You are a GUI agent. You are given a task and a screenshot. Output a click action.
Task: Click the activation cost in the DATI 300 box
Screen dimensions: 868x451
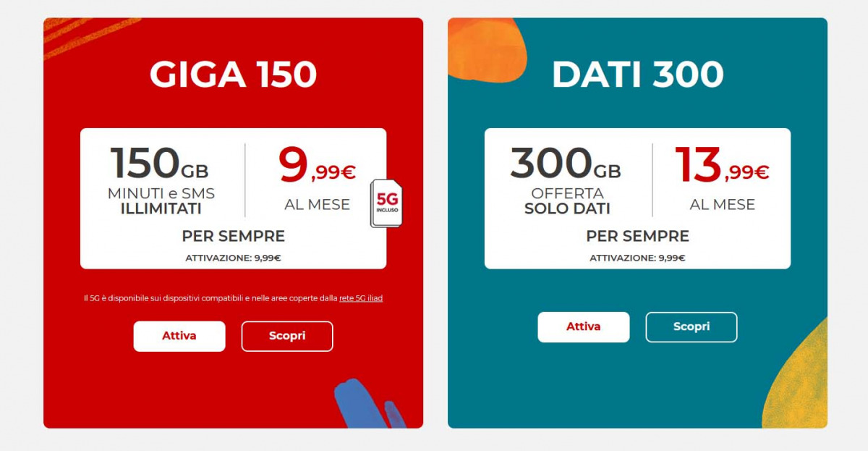[x=637, y=258]
